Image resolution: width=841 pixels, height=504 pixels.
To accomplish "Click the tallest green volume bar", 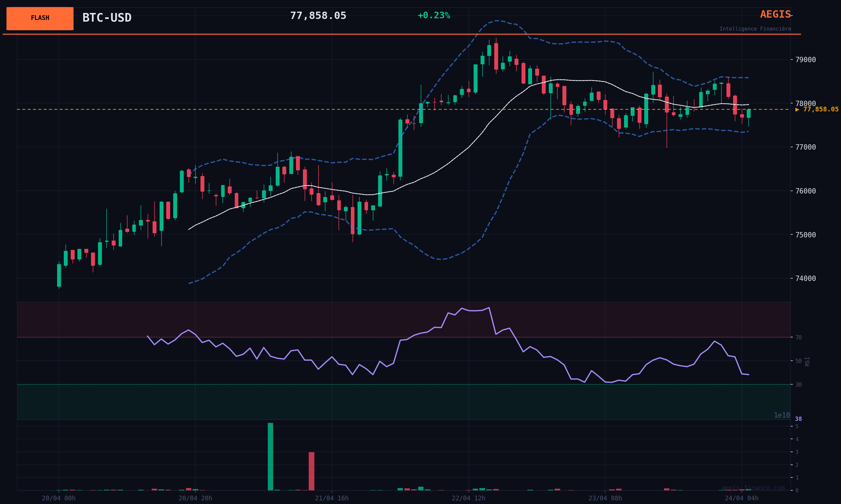I will tap(270, 456).
